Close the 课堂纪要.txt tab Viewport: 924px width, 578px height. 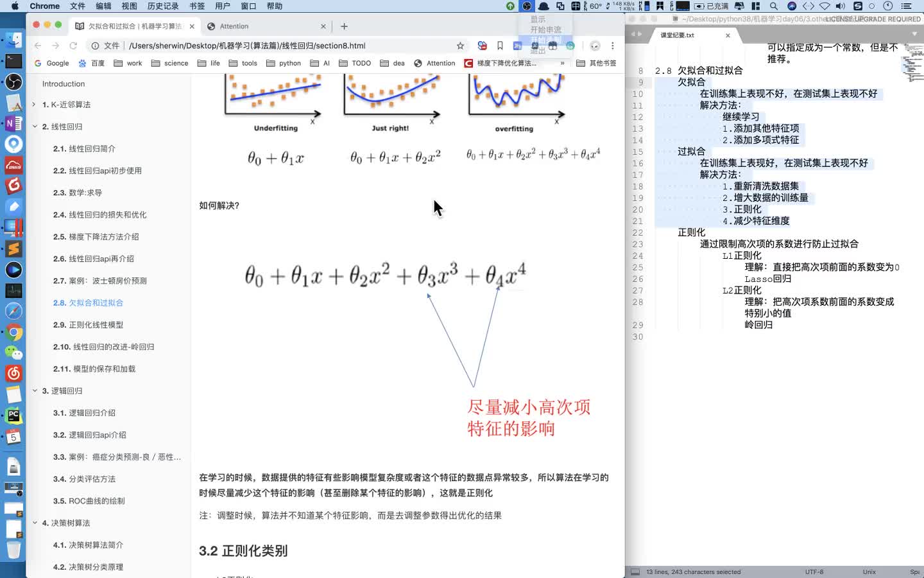click(728, 35)
